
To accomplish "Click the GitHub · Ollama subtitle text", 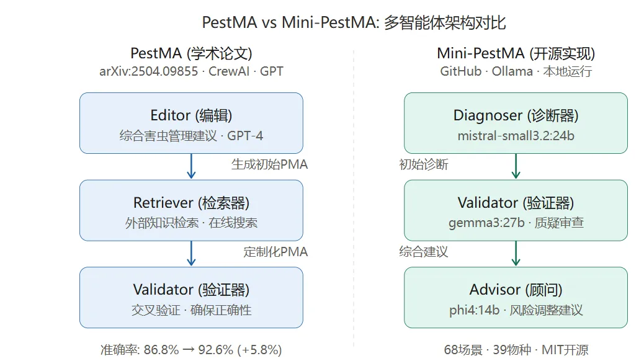I will [x=486, y=71].
